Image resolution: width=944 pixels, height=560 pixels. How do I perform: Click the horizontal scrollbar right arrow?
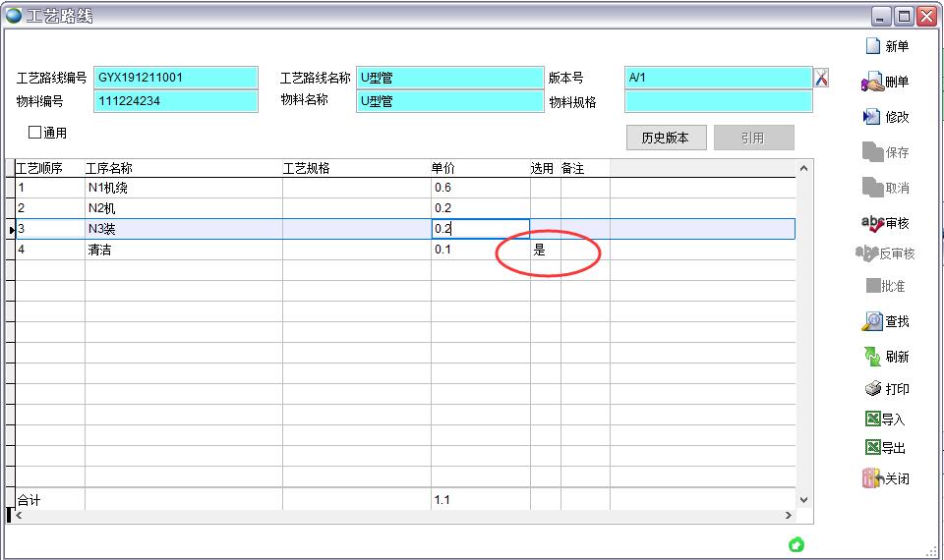point(788,516)
